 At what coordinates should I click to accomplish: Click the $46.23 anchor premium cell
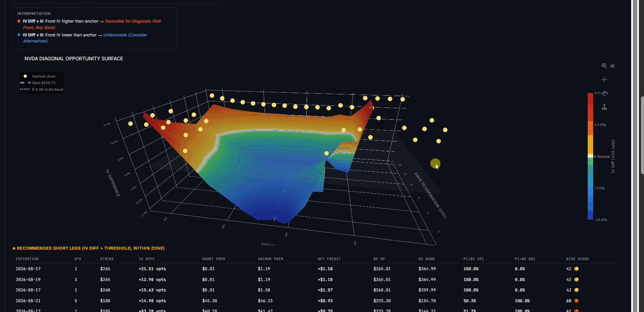[x=265, y=301]
